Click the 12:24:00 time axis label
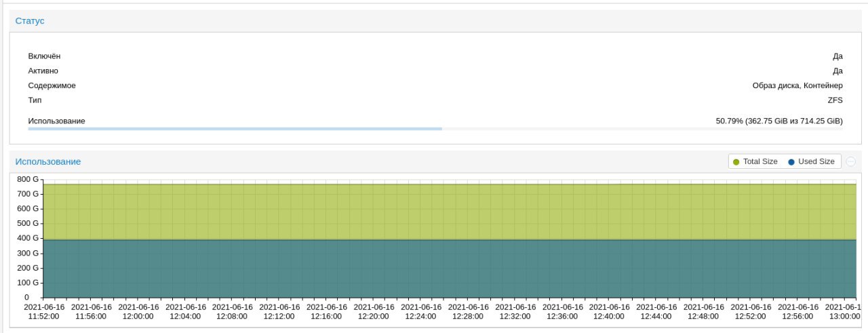This screenshot has width=868, height=333. pyautogui.click(x=421, y=311)
